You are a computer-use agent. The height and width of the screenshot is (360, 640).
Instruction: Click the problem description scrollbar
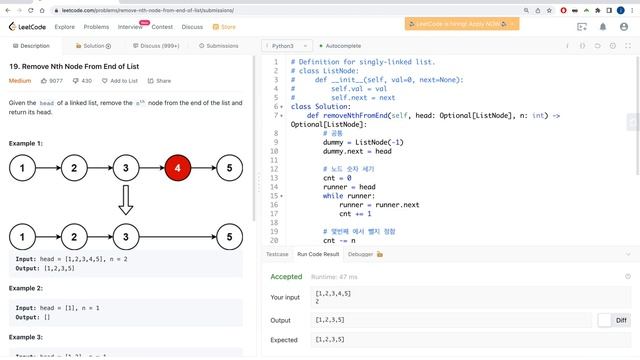pyautogui.click(x=254, y=139)
